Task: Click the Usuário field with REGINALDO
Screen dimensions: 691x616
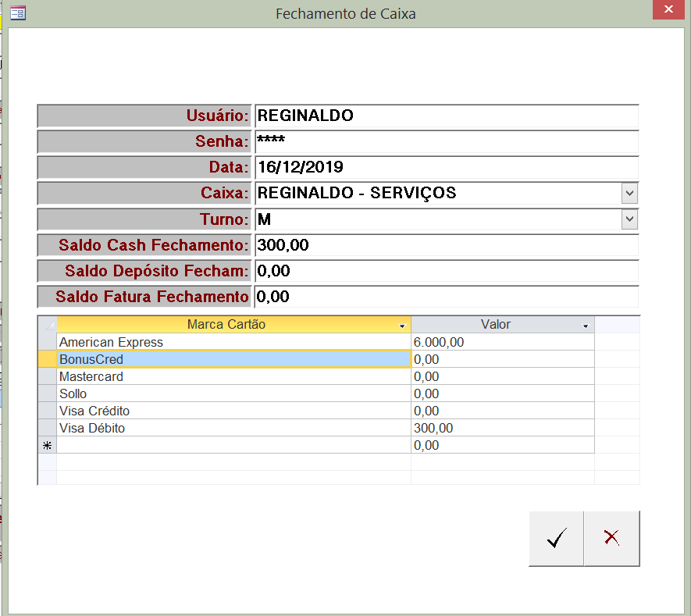Action: pyautogui.click(x=445, y=116)
